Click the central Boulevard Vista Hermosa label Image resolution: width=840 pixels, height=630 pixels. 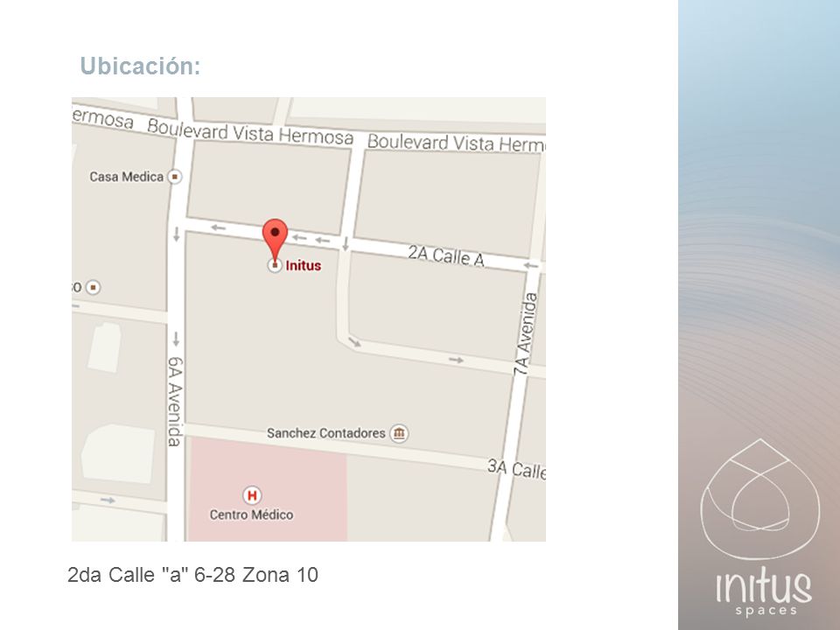[250, 132]
